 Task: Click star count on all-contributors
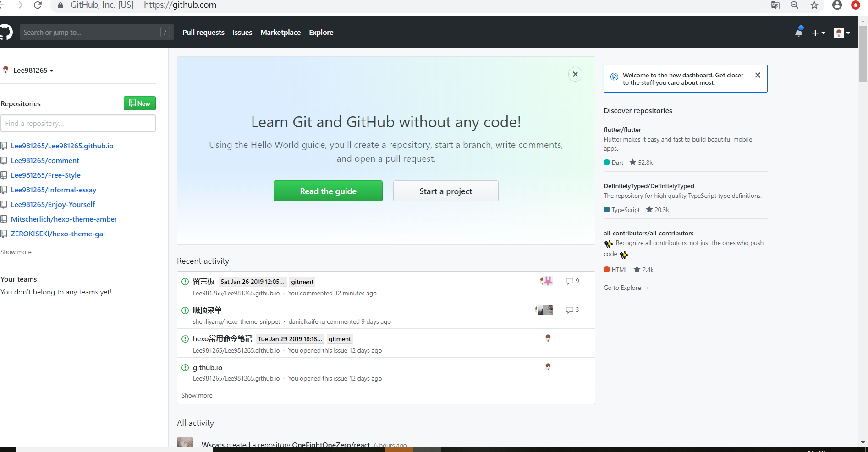tap(644, 270)
